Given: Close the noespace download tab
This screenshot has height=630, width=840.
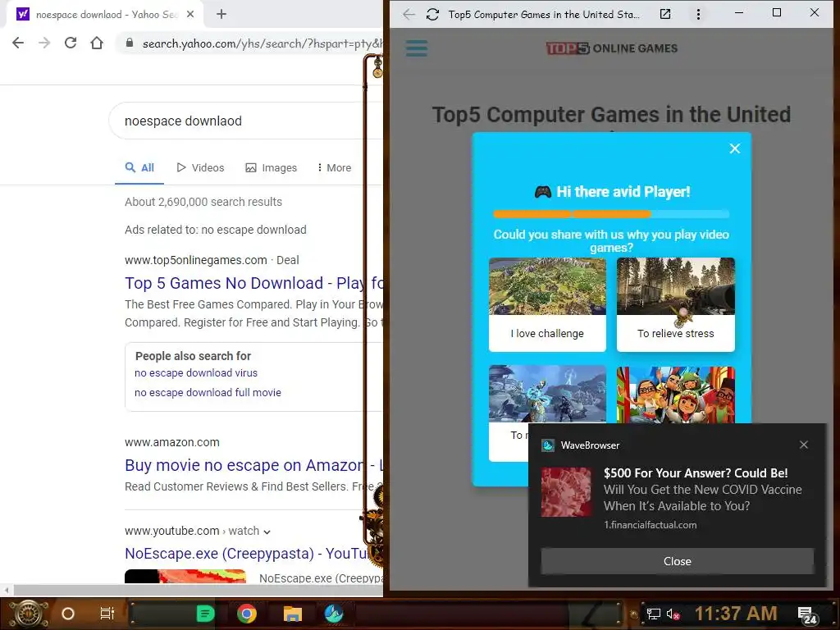Looking at the screenshot, I should click(190, 15).
